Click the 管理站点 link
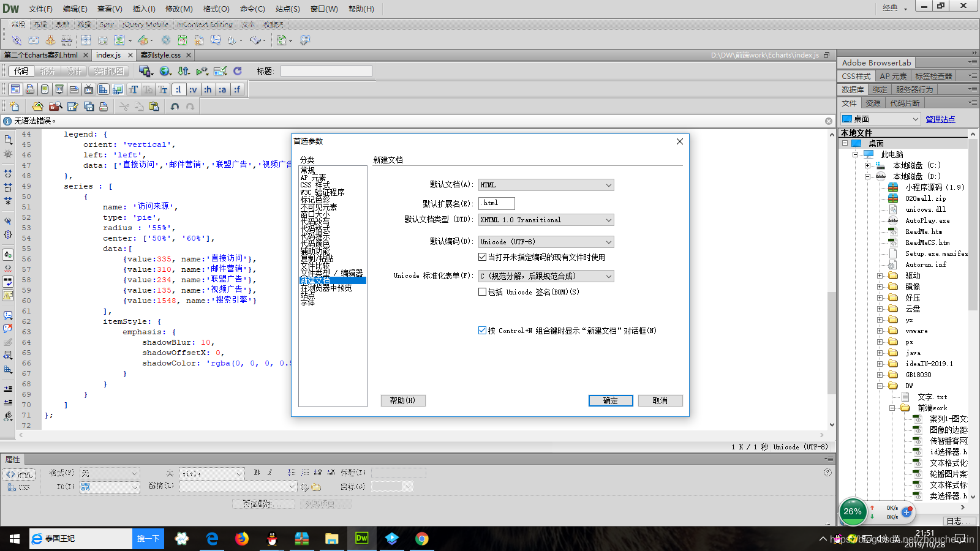 [x=940, y=119]
